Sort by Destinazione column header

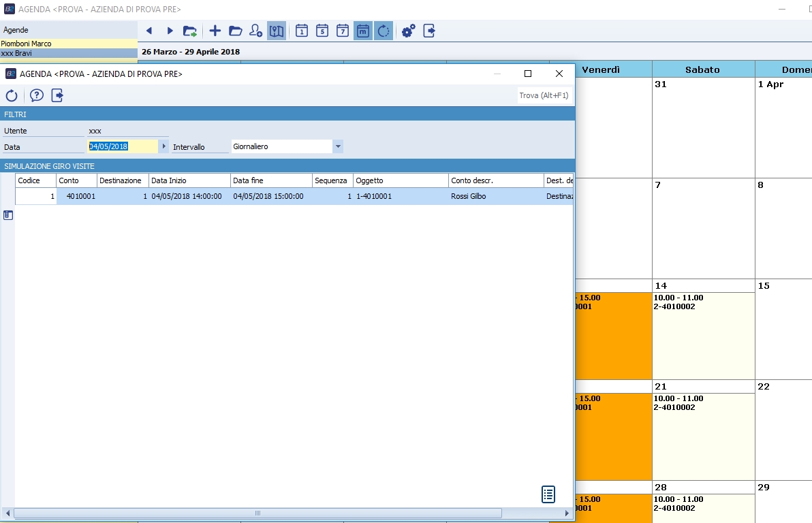pos(123,180)
